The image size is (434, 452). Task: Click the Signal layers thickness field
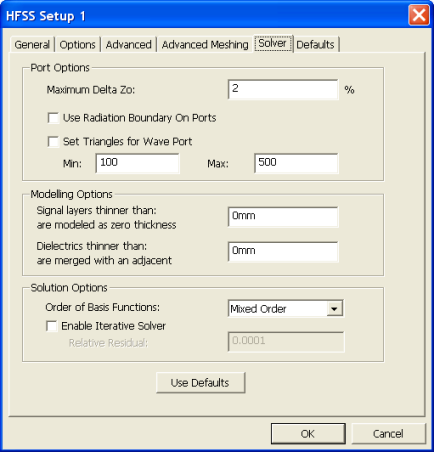[283, 217]
